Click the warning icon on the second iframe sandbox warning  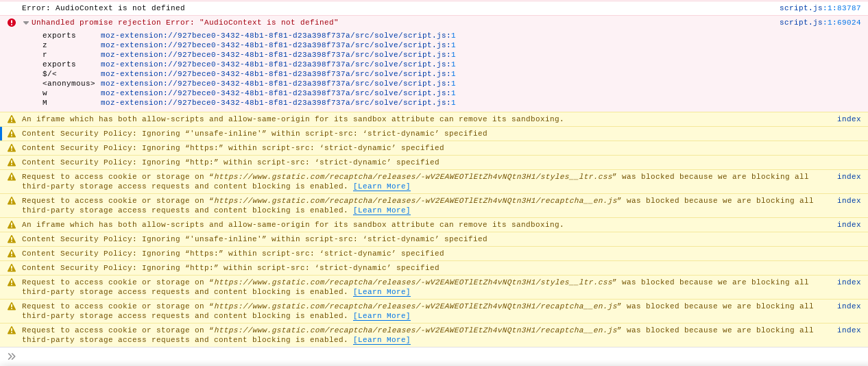point(12,225)
